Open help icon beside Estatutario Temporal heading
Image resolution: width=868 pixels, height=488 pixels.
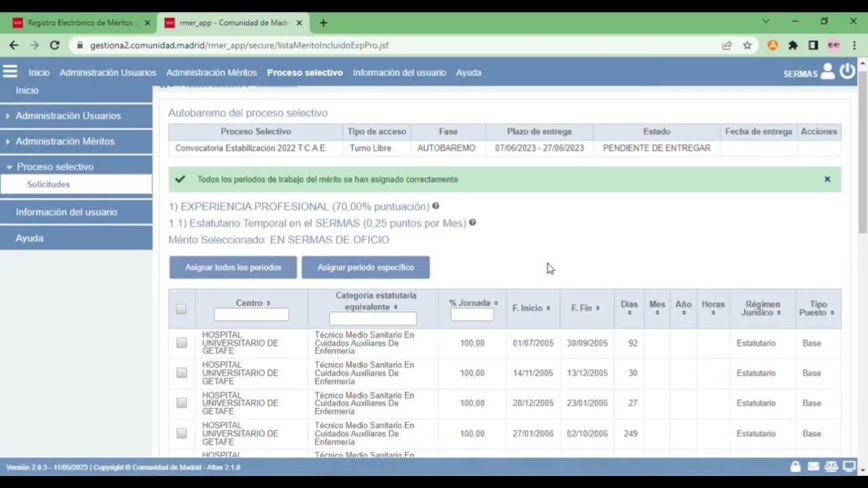[472, 222]
